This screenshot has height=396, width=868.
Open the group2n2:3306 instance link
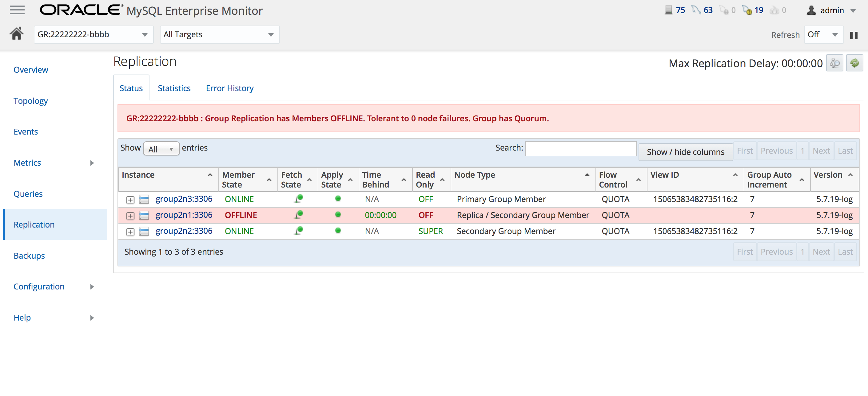tap(184, 231)
